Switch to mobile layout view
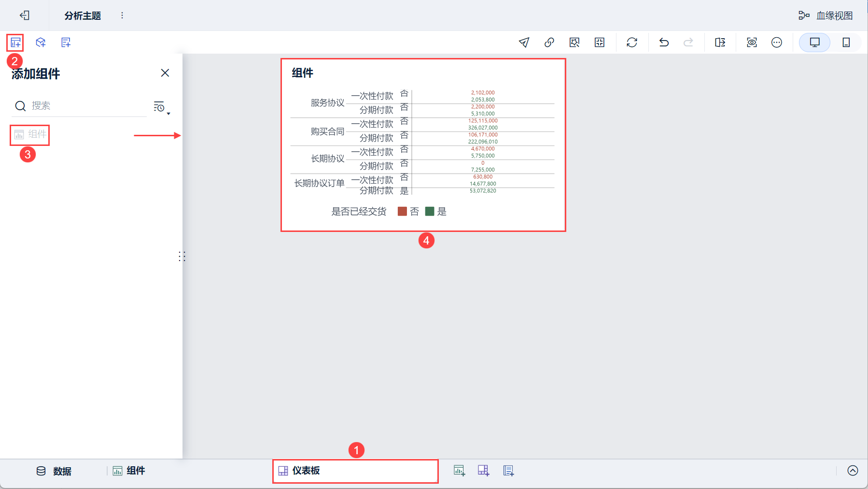This screenshot has height=489, width=868. click(x=846, y=43)
